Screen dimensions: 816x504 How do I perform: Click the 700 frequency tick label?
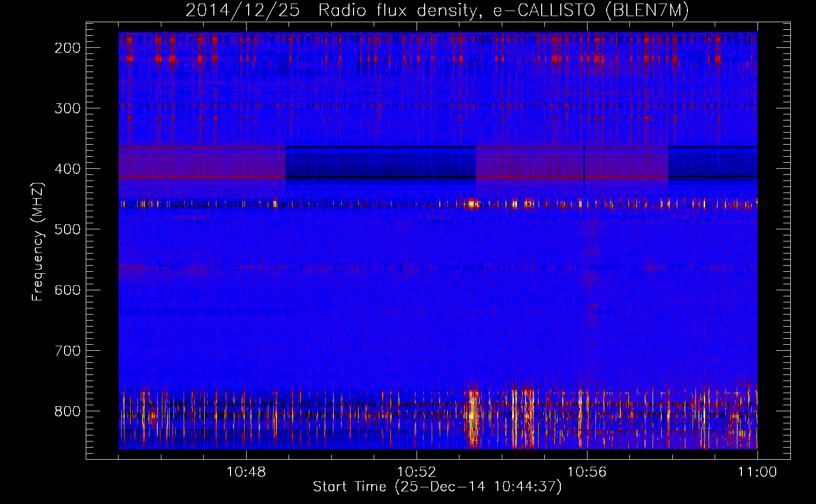coord(68,350)
